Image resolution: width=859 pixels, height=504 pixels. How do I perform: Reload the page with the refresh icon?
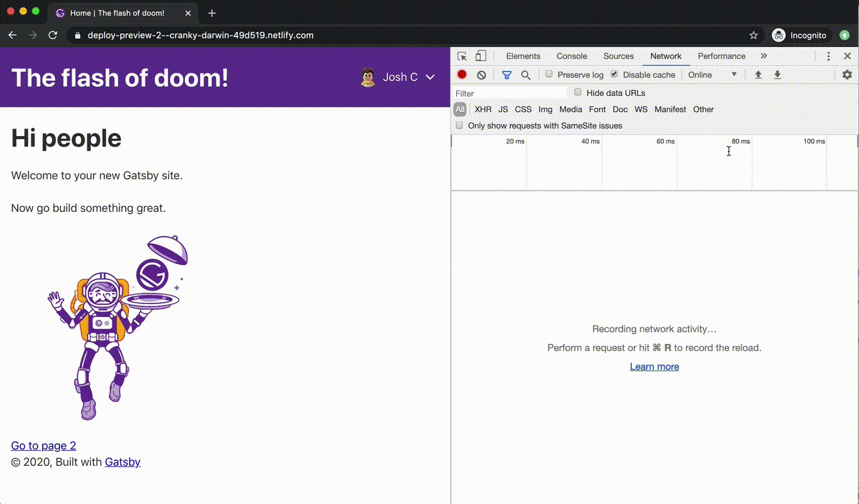[53, 35]
